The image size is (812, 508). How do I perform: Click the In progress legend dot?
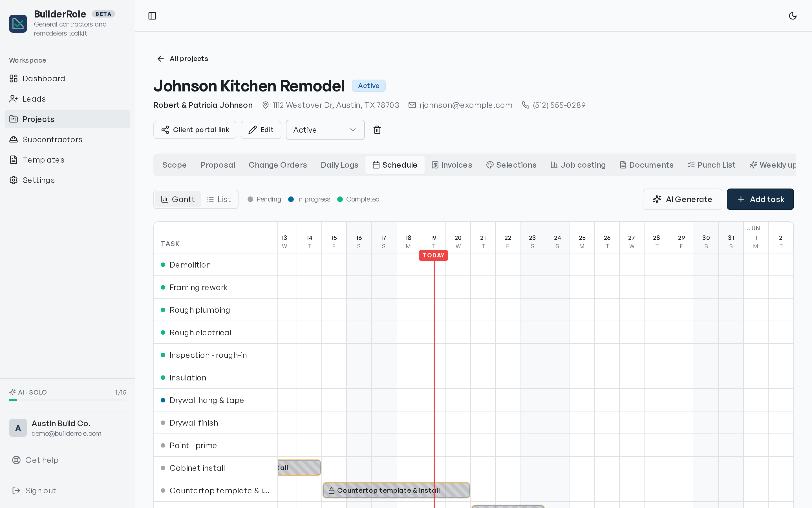tap(291, 200)
